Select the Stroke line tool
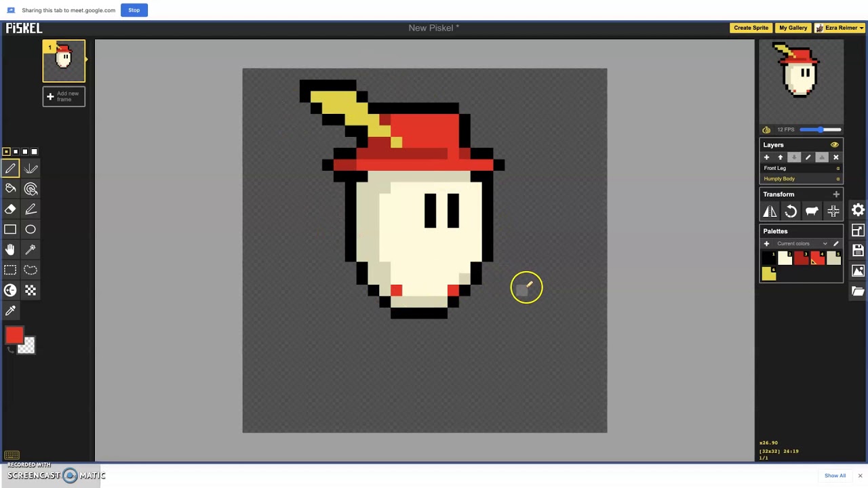 [31, 209]
